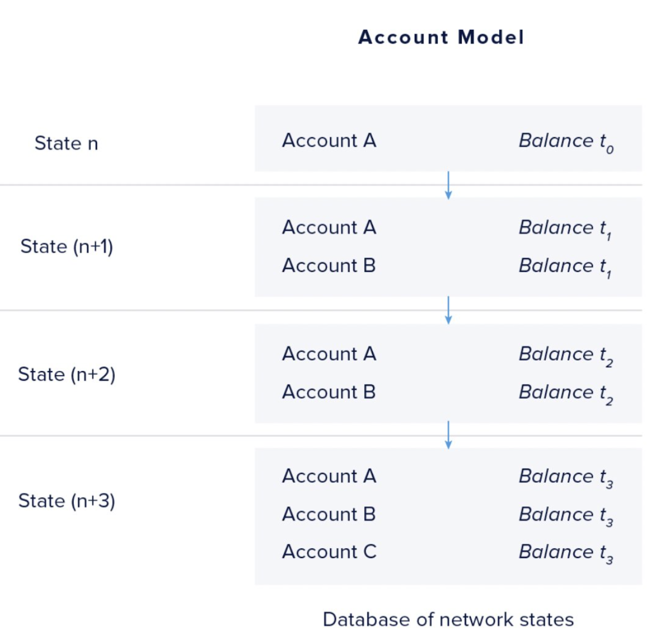Screen dimensions: 656x644
Task: Click the arrow between State (n+1) and (n+2)
Action: (448, 310)
